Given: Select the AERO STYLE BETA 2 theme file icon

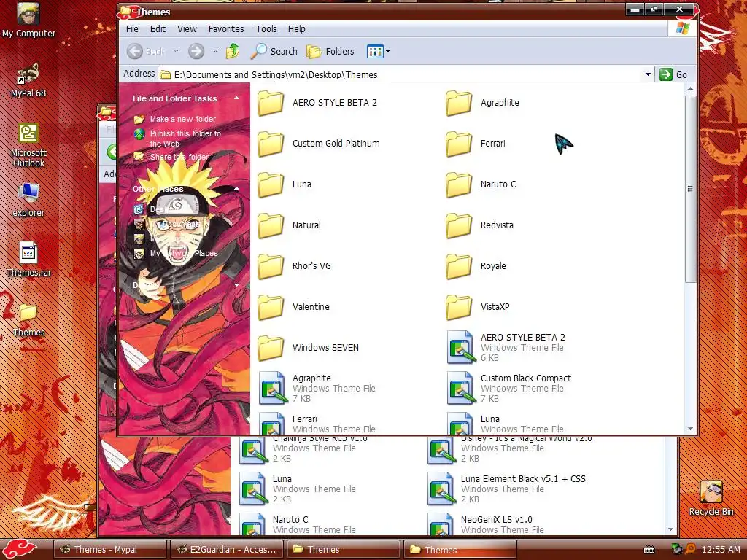Looking at the screenshot, I should pyautogui.click(x=461, y=347).
